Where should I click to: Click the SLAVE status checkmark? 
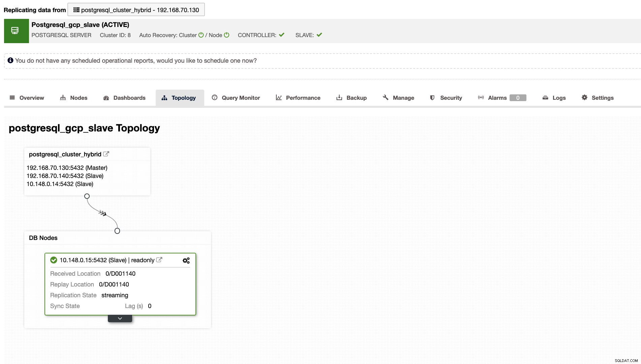[319, 35]
